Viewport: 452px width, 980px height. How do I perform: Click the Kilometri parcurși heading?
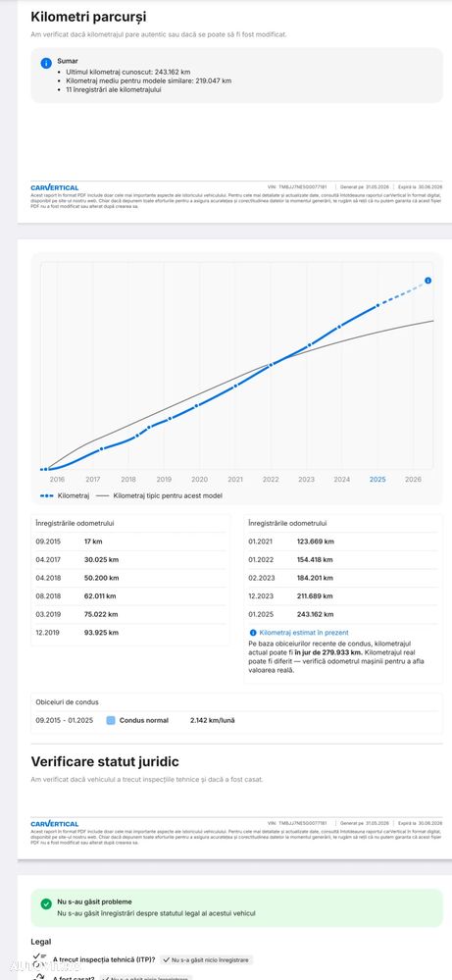[x=88, y=17]
